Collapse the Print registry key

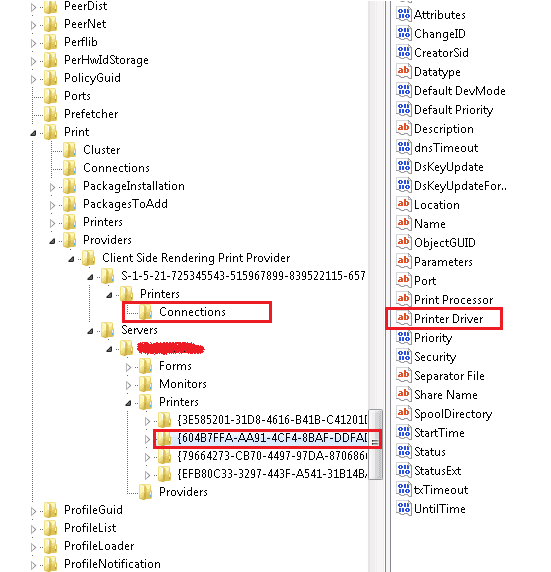(x=34, y=133)
